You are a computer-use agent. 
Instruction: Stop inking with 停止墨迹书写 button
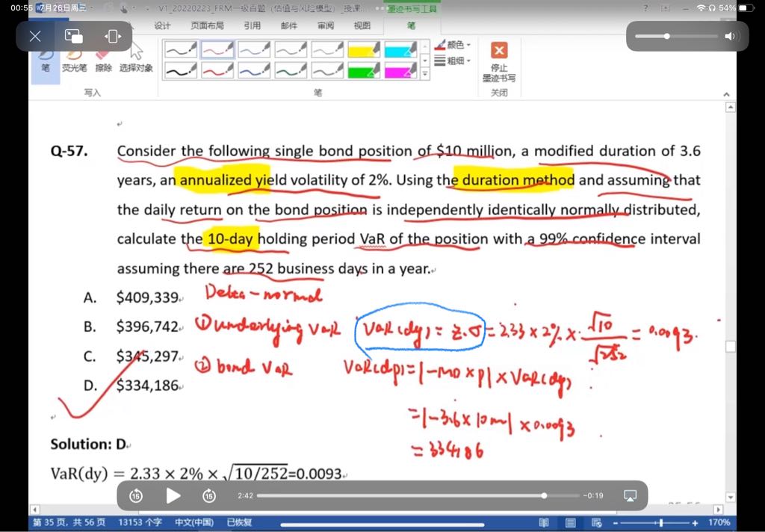(x=498, y=60)
